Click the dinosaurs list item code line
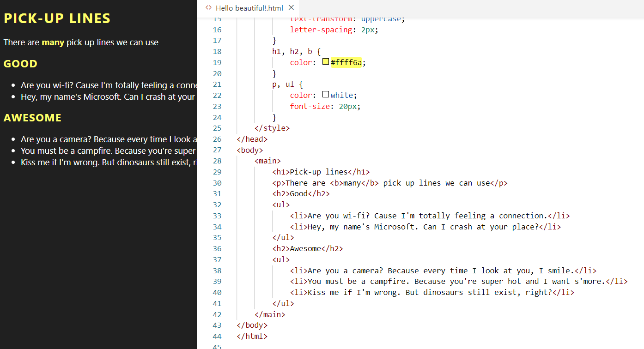Viewport: 644px width, 349px height. [432, 293]
